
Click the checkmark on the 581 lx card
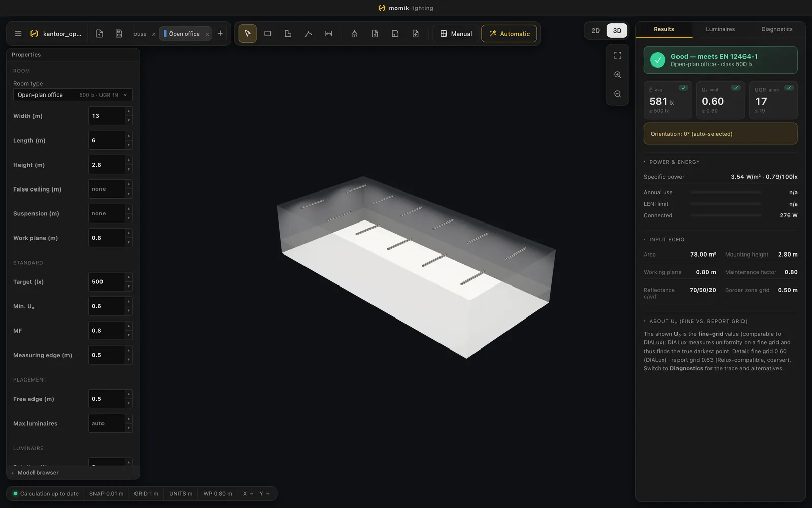[x=683, y=88]
